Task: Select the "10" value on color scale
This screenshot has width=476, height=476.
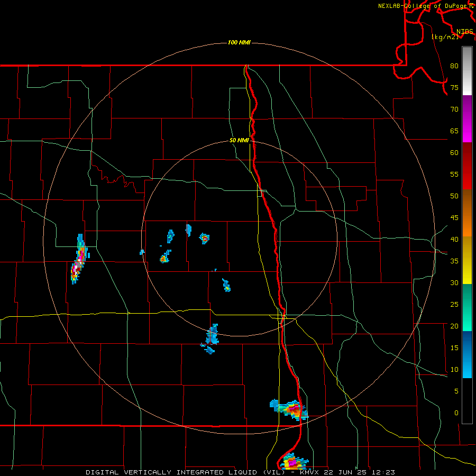Action: pos(454,370)
